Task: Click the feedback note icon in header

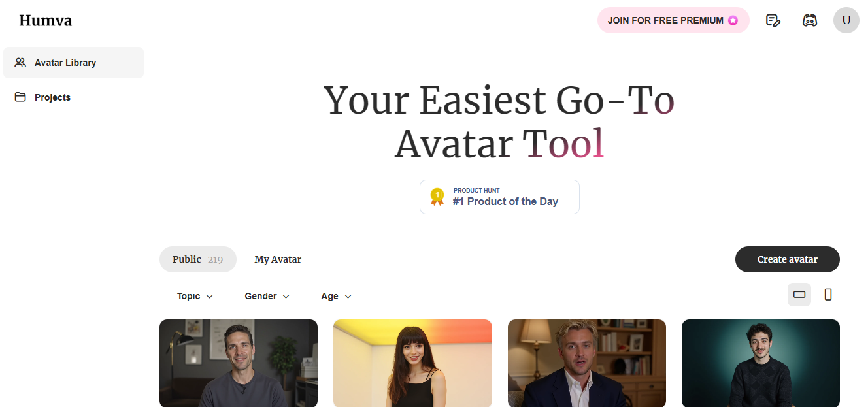Action: coord(773,20)
